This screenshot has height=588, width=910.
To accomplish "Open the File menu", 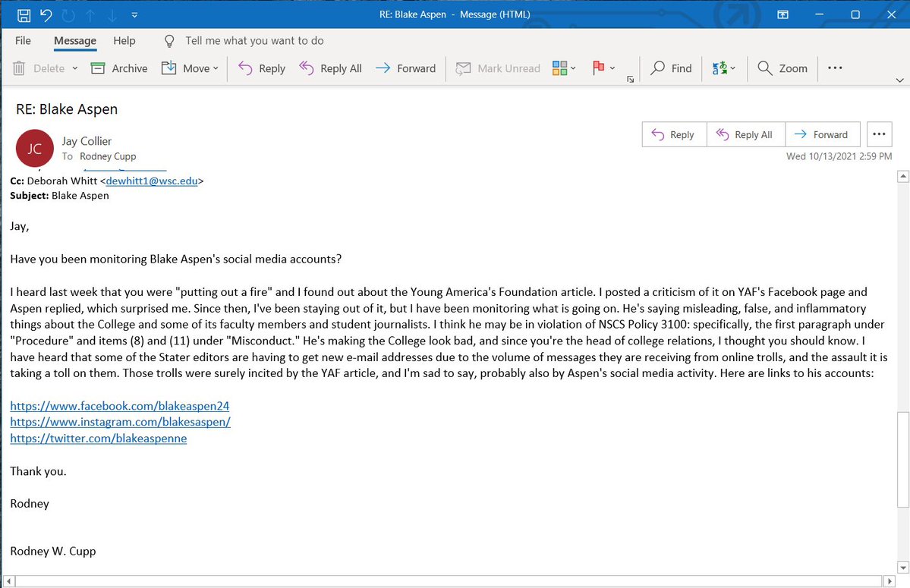I will point(24,41).
